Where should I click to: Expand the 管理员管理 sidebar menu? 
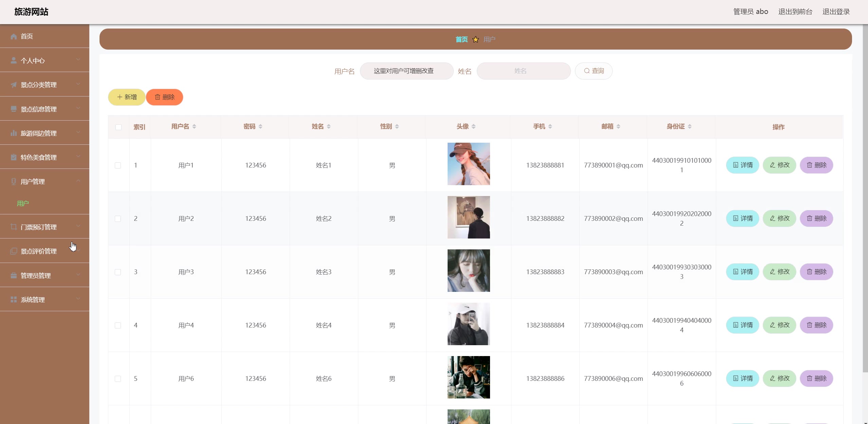tap(44, 275)
